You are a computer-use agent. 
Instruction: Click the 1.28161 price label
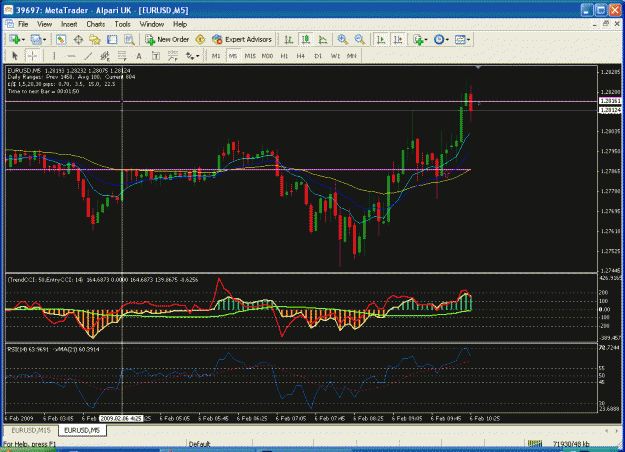tap(610, 101)
